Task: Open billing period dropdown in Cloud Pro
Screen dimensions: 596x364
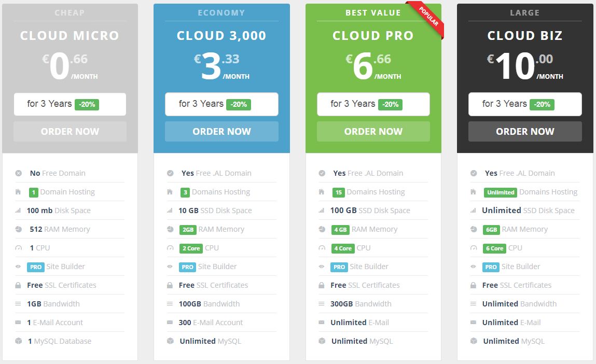Action: click(373, 104)
